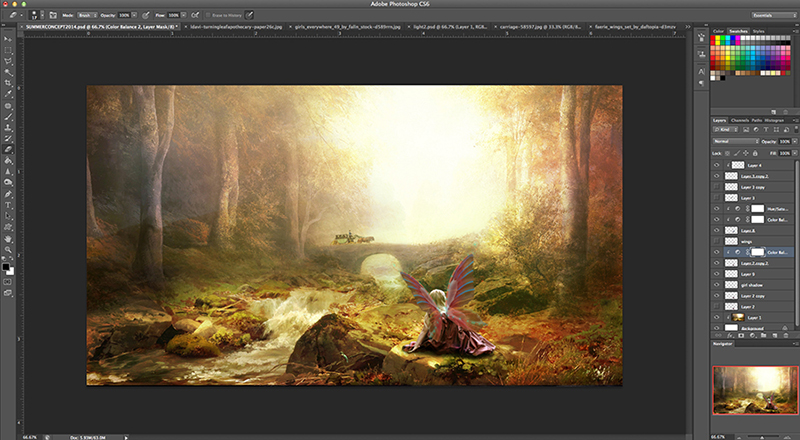Toggle visibility of Layer 4
800x440 pixels.
tap(717, 164)
